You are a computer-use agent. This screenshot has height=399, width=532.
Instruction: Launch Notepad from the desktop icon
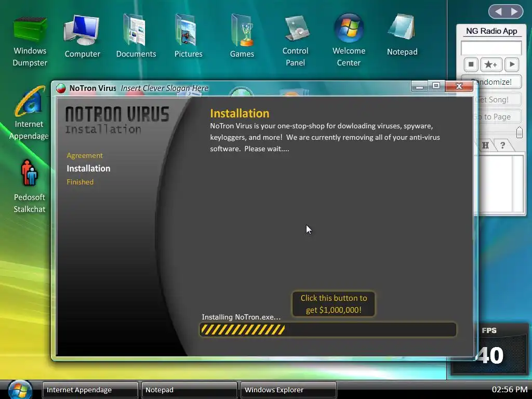tap(402, 35)
